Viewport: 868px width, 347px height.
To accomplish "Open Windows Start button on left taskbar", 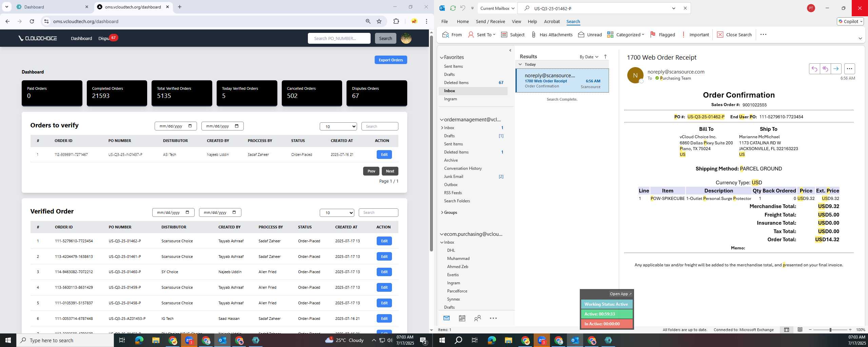I will click(8, 340).
